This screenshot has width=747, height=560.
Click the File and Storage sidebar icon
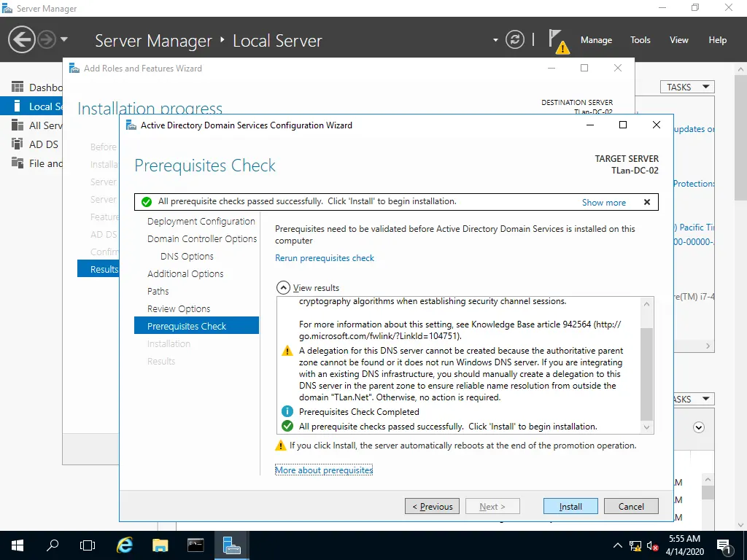click(x=18, y=163)
